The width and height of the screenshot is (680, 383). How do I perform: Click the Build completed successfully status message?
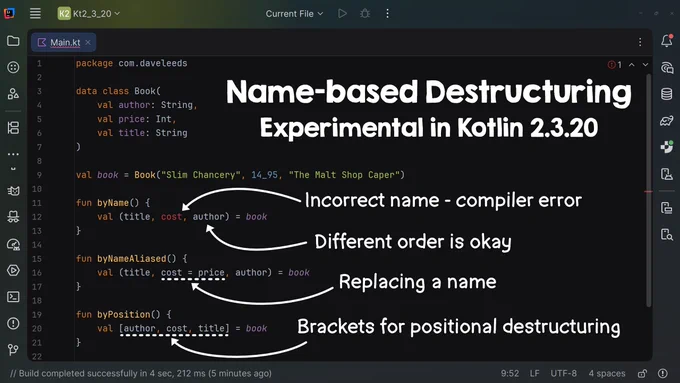coord(141,373)
